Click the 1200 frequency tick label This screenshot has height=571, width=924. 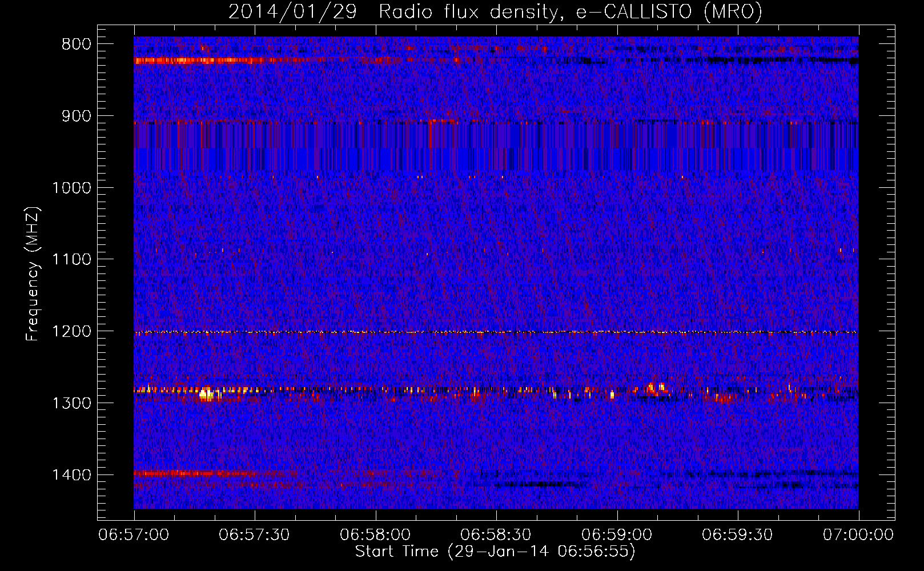tap(71, 332)
